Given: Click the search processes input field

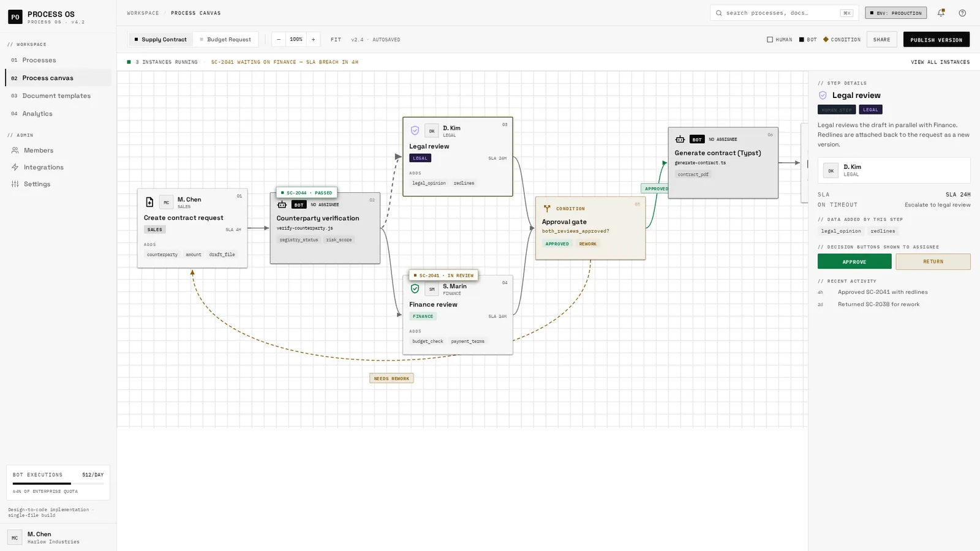Looking at the screenshot, I should pos(784,13).
